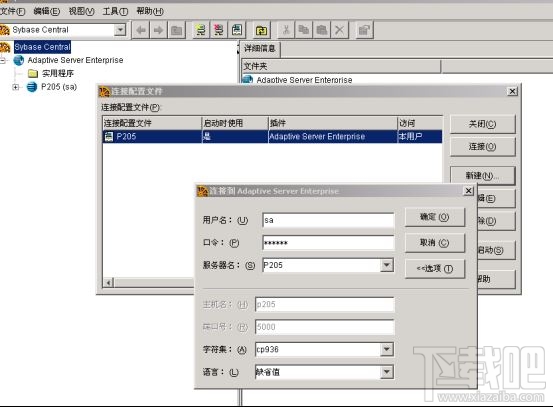
Task: Open the 编辑(E) menu
Action: point(47,11)
